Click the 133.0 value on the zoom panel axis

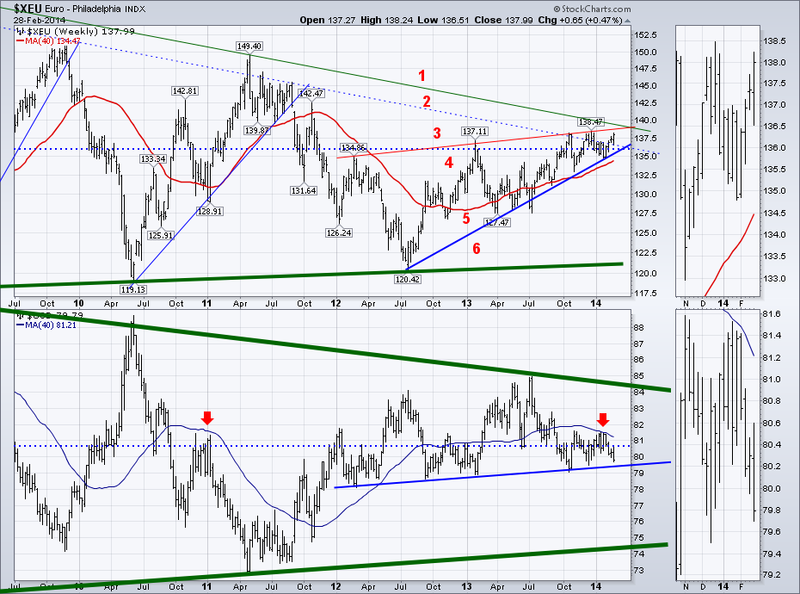tap(773, 279)
